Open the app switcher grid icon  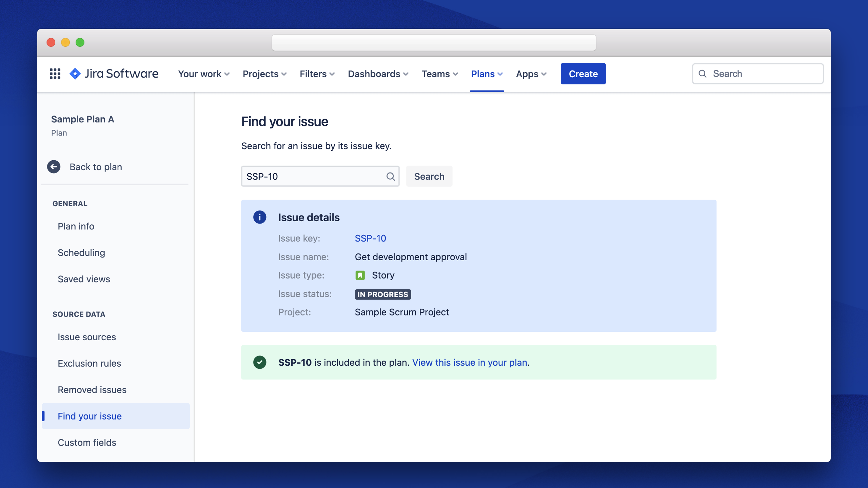click(55, 74)
